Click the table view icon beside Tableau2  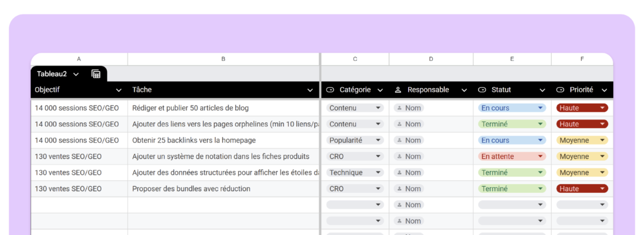coord(96,74)
